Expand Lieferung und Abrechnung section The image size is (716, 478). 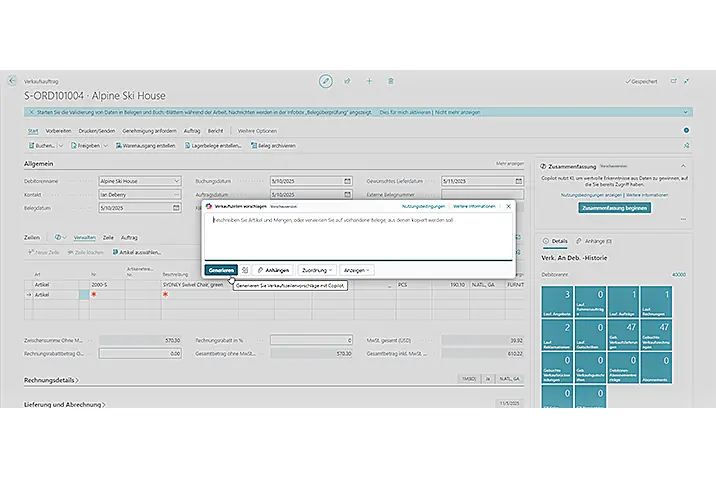[64, 404]
